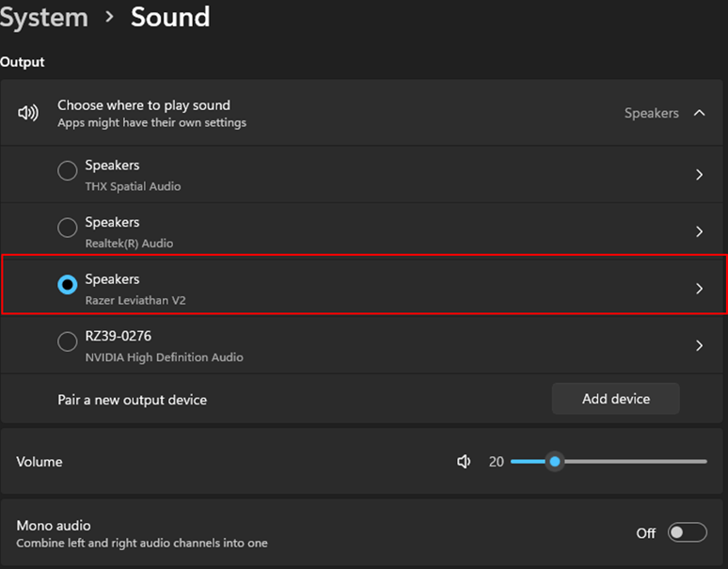Click the Add device button
This screenshot has height=569, width=728.
615,399
